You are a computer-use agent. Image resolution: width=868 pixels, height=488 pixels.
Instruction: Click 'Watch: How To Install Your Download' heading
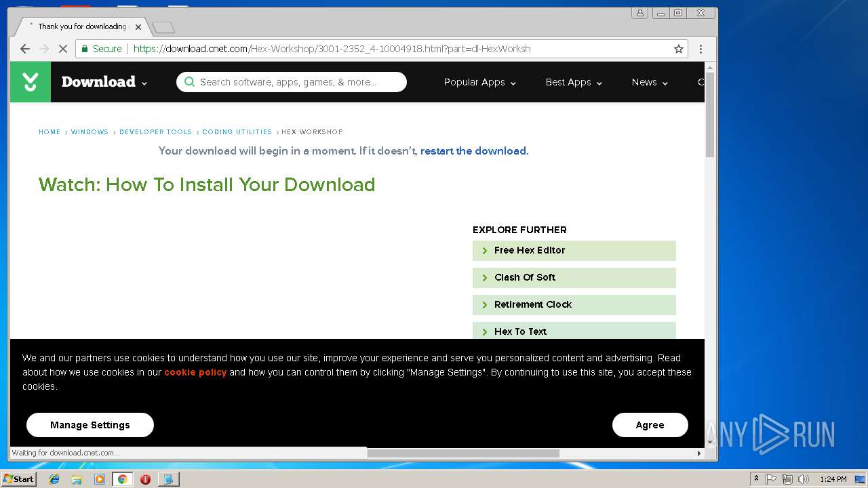[207, 184]
